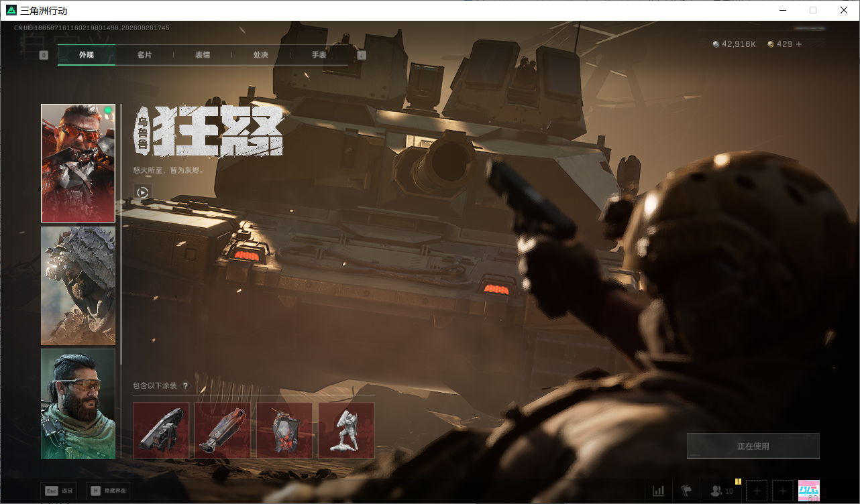Switch to the 处决 tab
Screen dimensions: 860x504
click(x=261, y=55)
